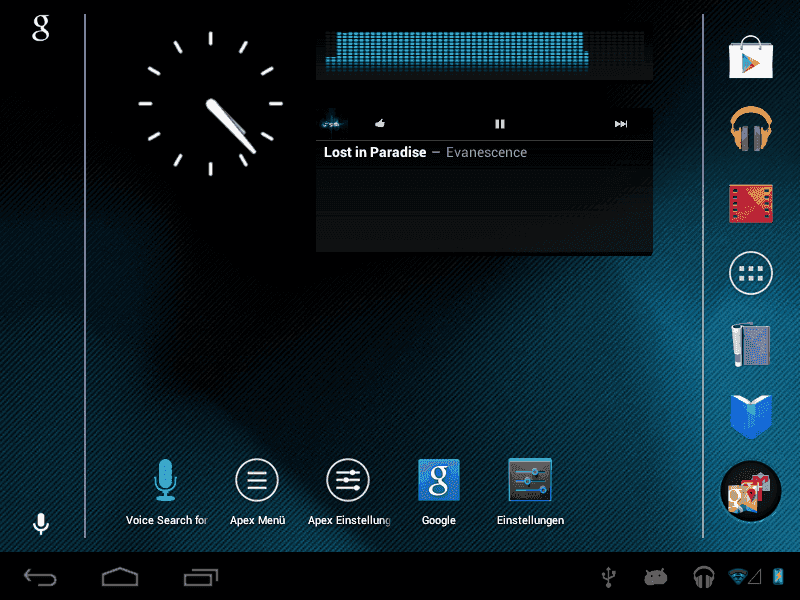Open the Google apps folder in the dock

click(x=751, y=491)
